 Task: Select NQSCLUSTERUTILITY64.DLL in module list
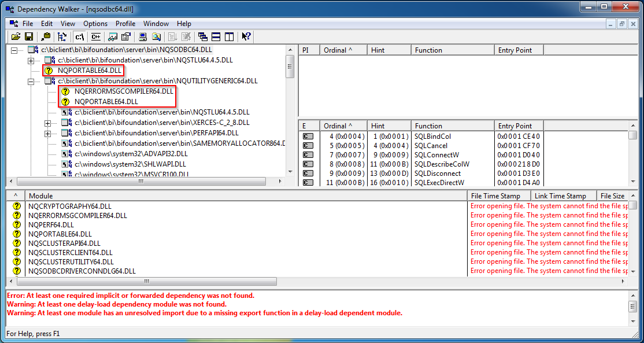point(71,261)
